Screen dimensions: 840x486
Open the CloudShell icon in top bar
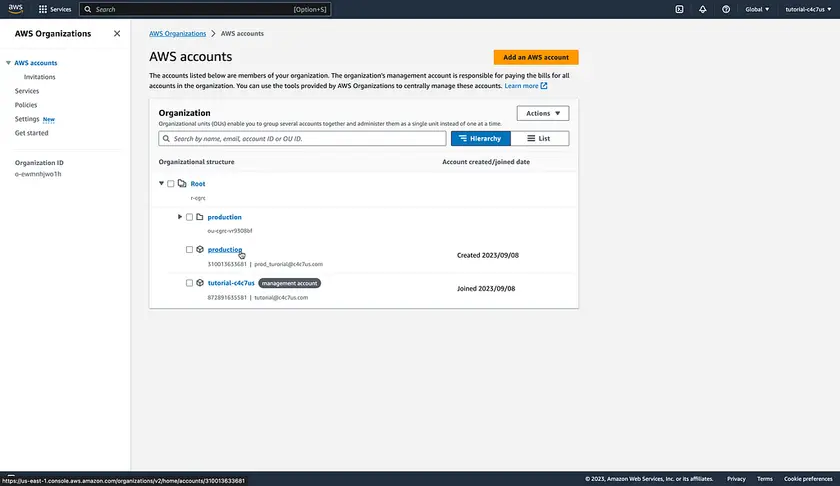679,9
